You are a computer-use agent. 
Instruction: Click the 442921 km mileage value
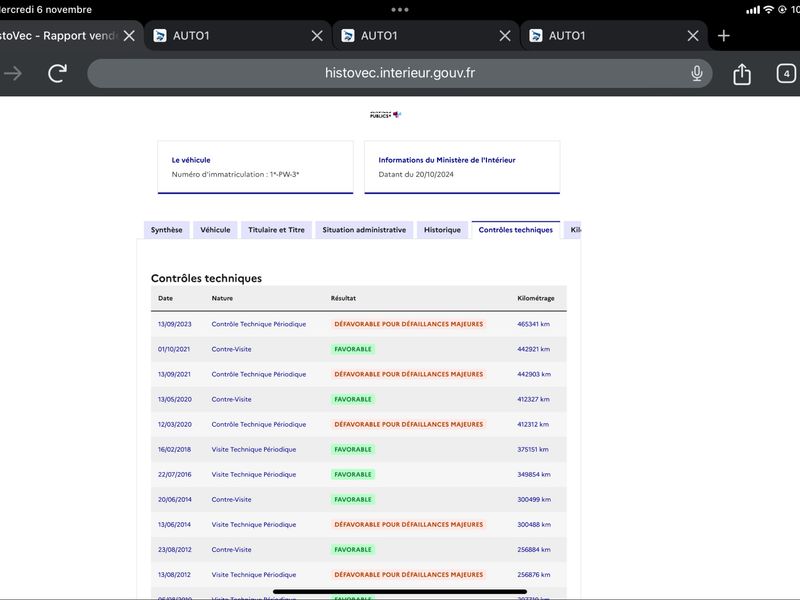533,349
